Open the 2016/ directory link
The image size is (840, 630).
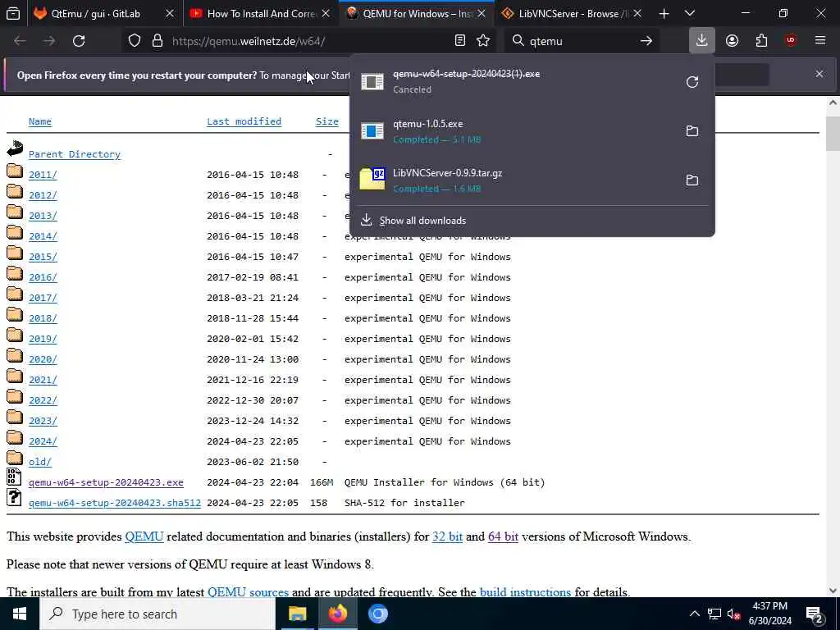[43, 277]
